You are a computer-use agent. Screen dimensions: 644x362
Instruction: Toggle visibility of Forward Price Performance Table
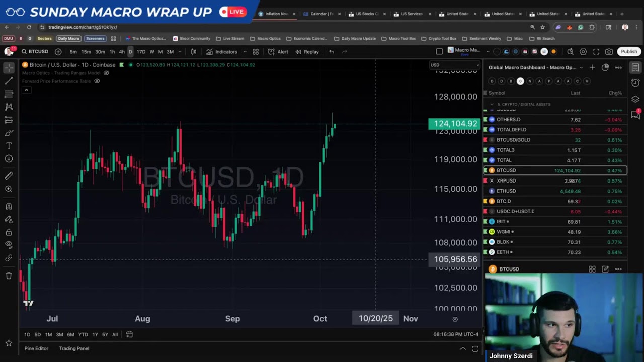click(97, 81)
